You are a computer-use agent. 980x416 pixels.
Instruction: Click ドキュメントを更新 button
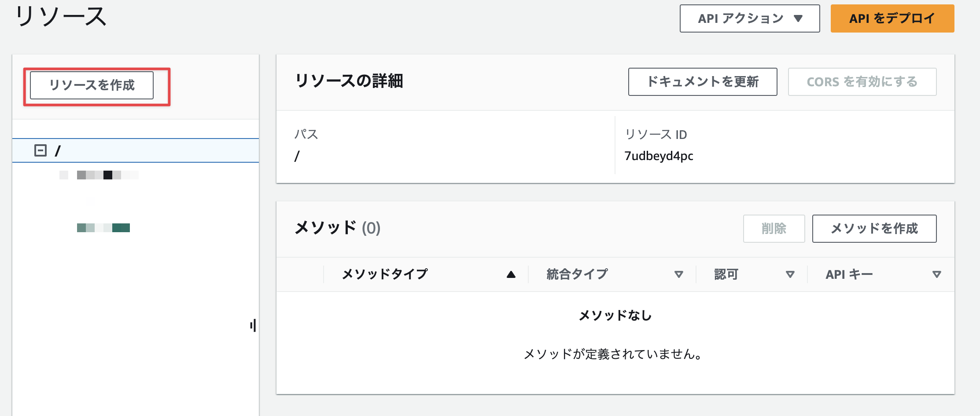click(703, 82)
